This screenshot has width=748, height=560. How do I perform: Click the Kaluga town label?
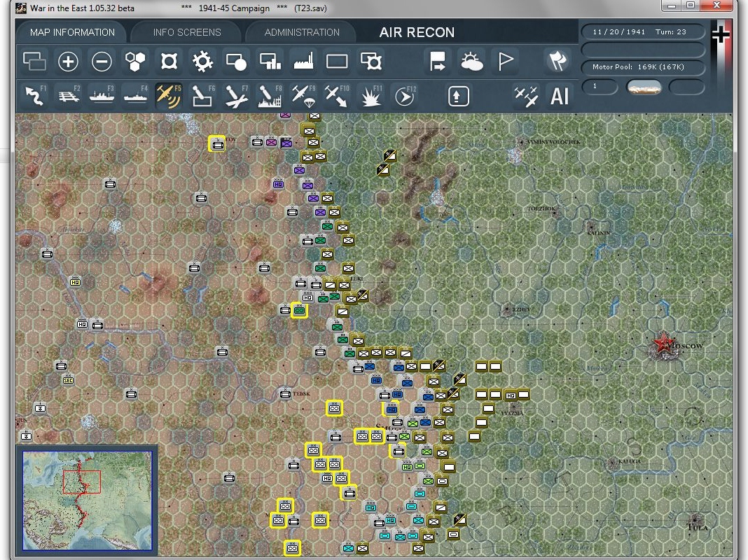click(629, 461)
